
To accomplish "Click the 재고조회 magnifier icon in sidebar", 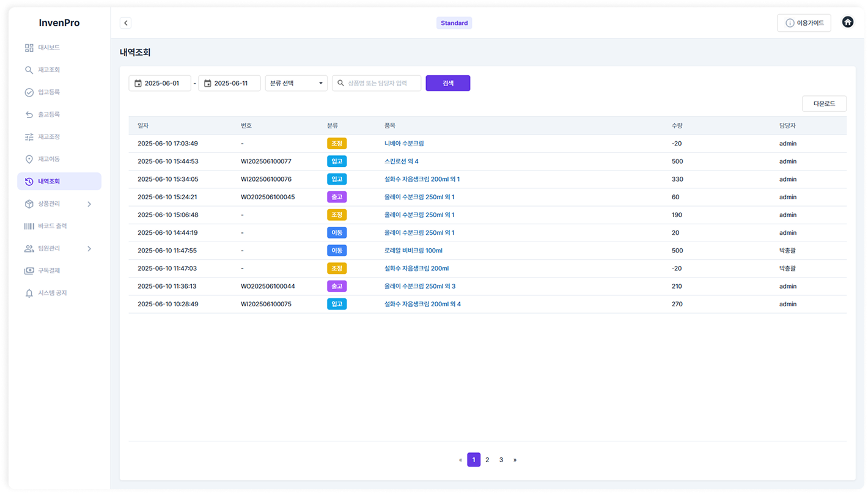I will (x=29, y=70).
